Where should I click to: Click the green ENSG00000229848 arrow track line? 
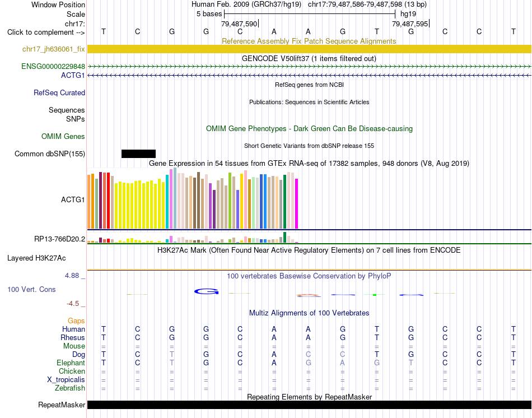[x=309, y=67]
